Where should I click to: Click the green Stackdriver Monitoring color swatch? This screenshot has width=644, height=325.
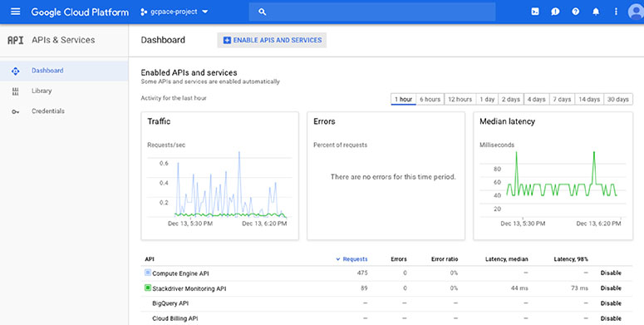pos(148,288)
